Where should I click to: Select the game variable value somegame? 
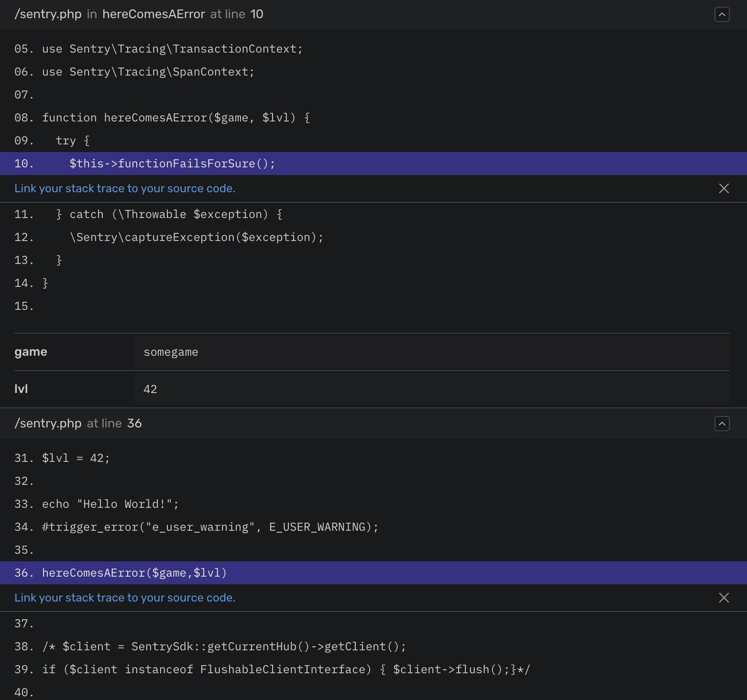[171, 352]
